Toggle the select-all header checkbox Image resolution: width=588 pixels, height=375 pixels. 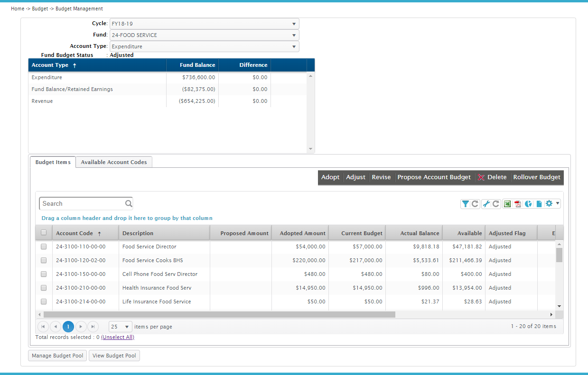coord(44,233)
